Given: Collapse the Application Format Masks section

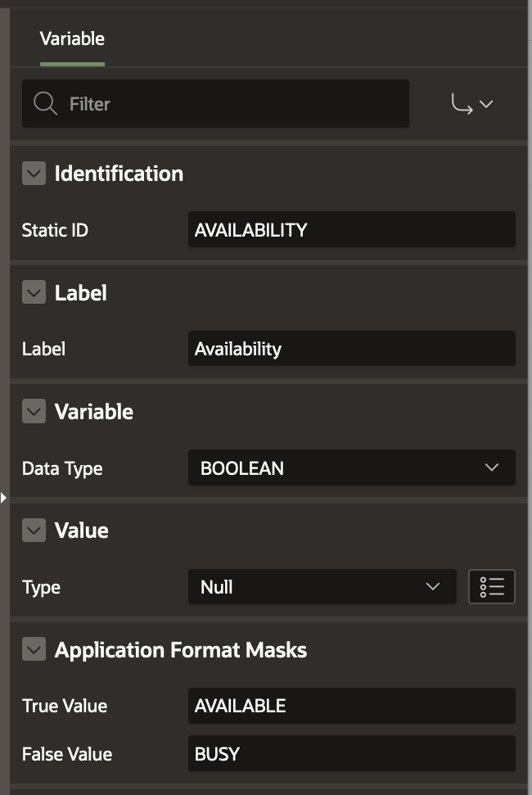Looking at the screenshot, I should [34, 650].
